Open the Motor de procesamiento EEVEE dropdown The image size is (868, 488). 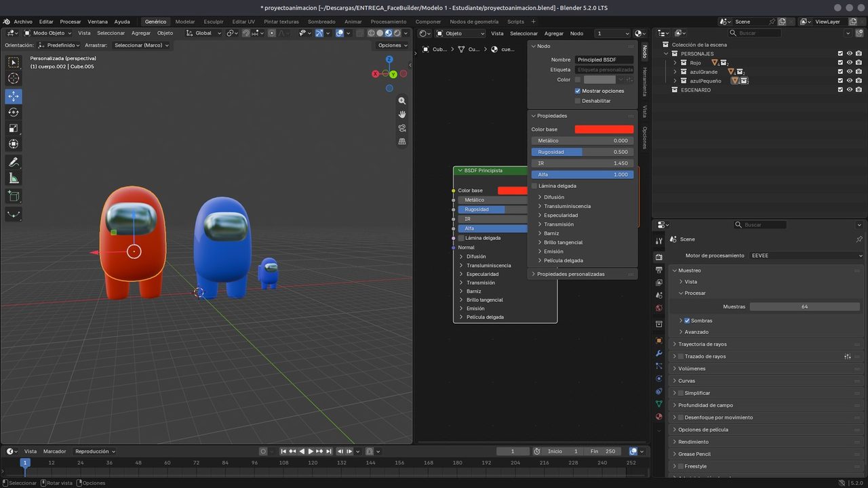point(806,256)
